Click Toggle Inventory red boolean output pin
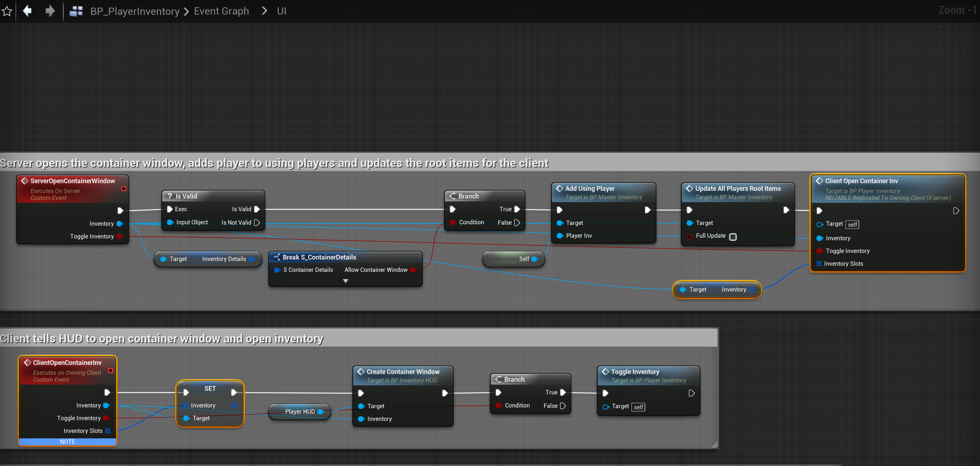Viewport: 980px width, 466px height. [x=119, y=236]
